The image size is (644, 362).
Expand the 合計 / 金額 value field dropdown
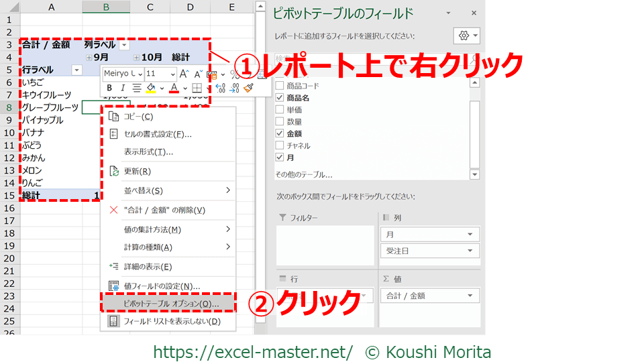[x=471, y=295]
